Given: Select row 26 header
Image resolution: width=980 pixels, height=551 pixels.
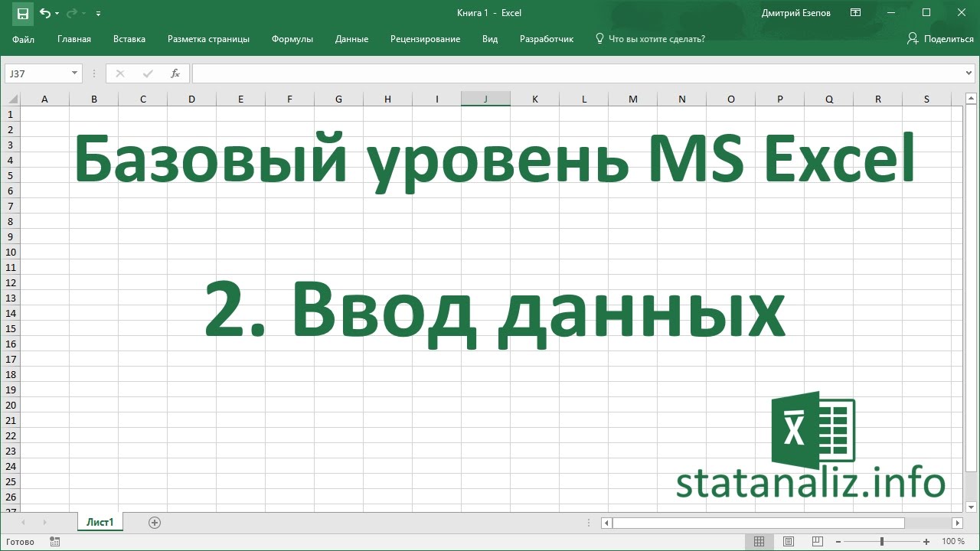Looking at the screenshot, I should 11,497.
